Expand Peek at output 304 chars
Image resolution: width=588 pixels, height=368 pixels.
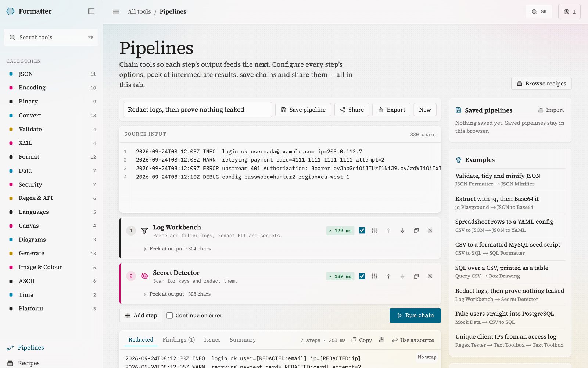coord(177,249)
